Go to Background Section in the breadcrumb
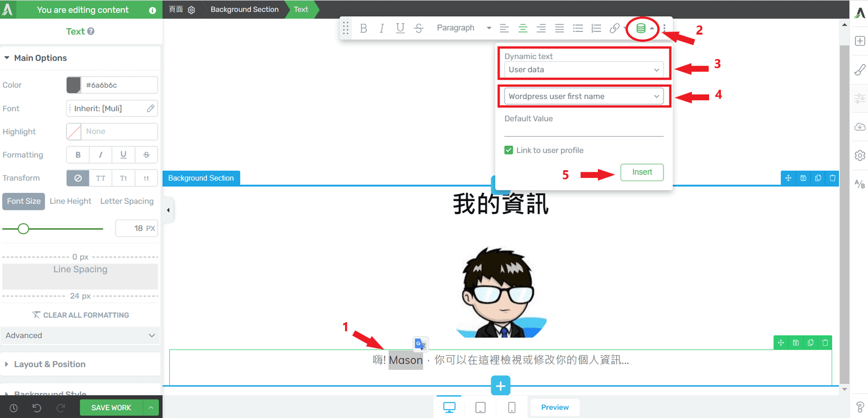 (245, 9)
